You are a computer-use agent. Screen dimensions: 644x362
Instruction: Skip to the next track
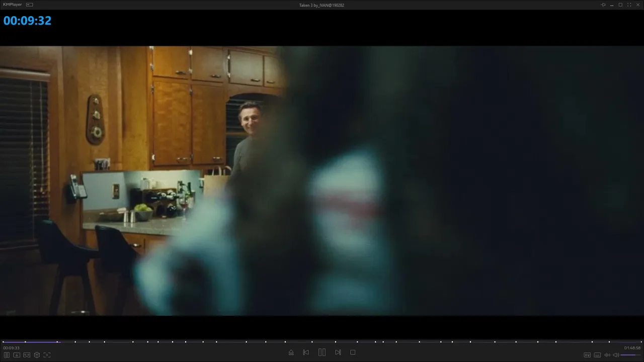(338, 352)
